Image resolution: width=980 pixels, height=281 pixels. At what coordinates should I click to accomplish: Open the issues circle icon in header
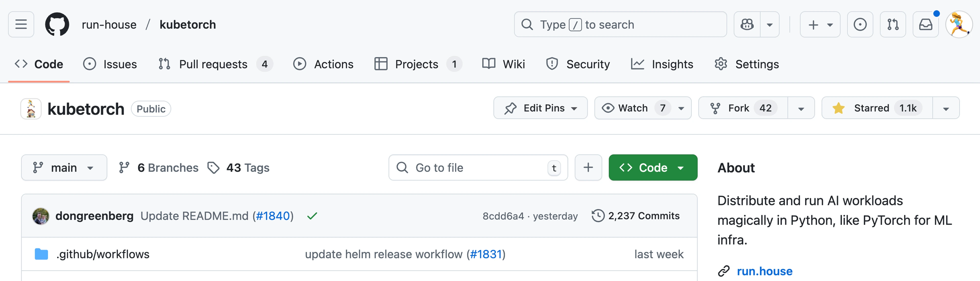(860, 25)
